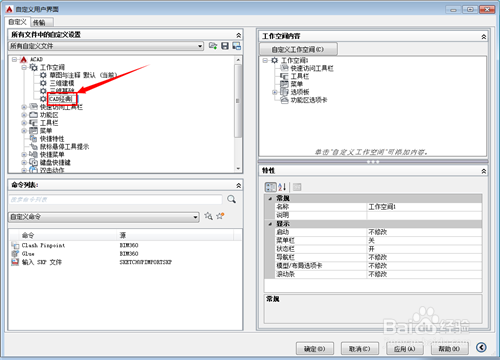
Task: Select the 草图与注释 默认 (当前) workspace
Action: 83,75
